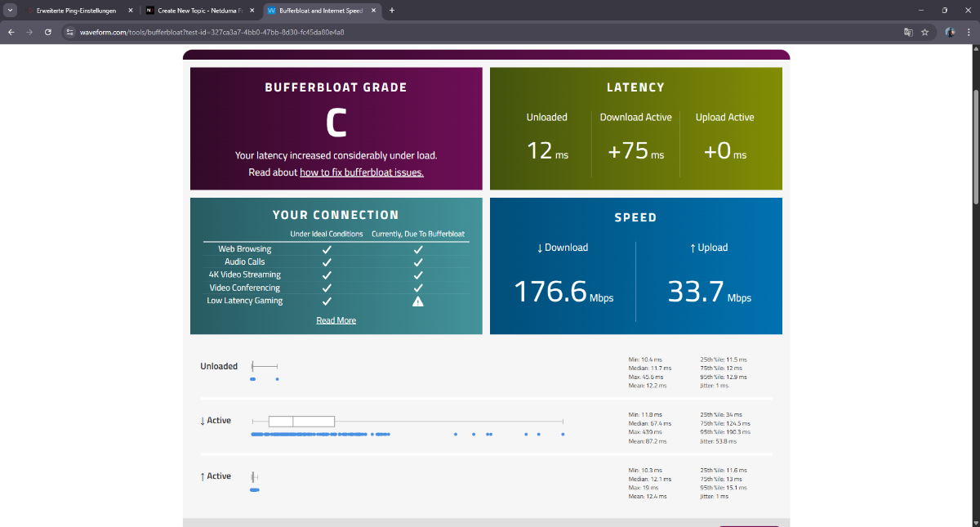Click the Read More link
980x527 pixels.
(336, 320)
